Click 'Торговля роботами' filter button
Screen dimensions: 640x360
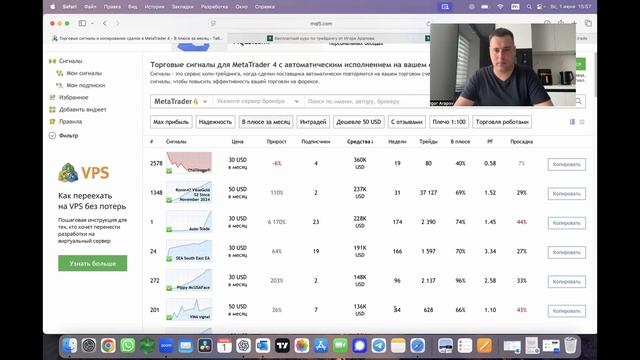(502, 122)
